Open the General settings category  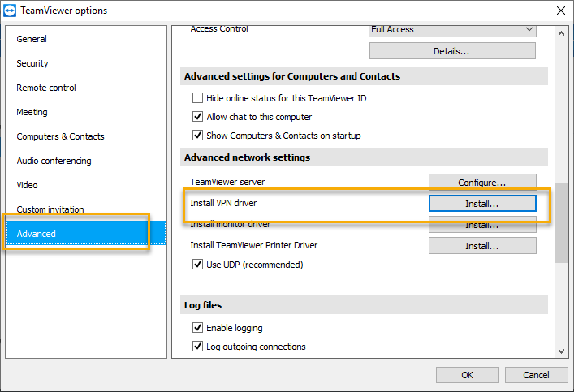coord(32,39)
